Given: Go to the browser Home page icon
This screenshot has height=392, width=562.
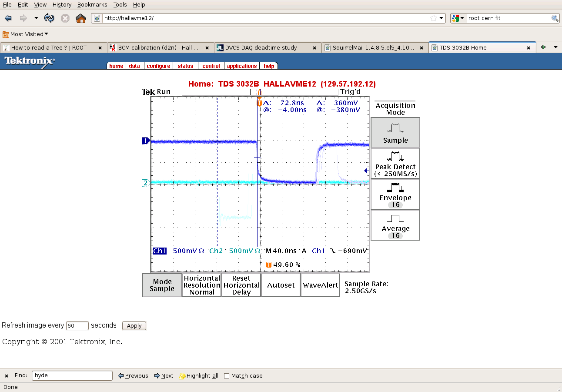Looking at the screenshot, I should [x=80, y=18].
